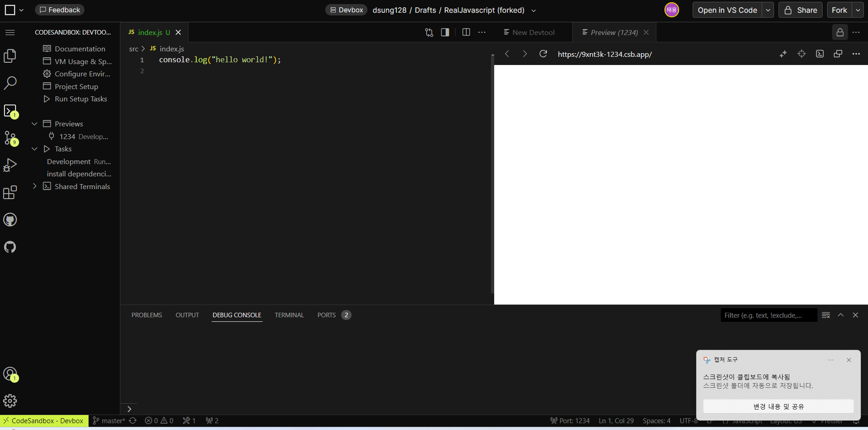Open the Run and Debug view

coord(10,165)
